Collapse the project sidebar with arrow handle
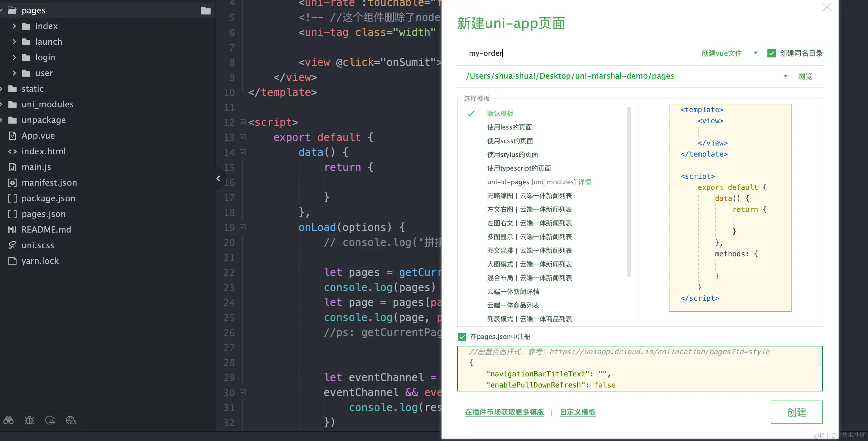This screenshot has width=868, height=441. point(218,178)
